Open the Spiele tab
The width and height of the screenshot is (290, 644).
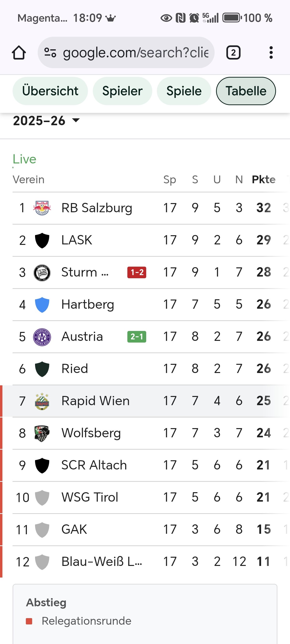pyautogui.click(x=184, y=91)
